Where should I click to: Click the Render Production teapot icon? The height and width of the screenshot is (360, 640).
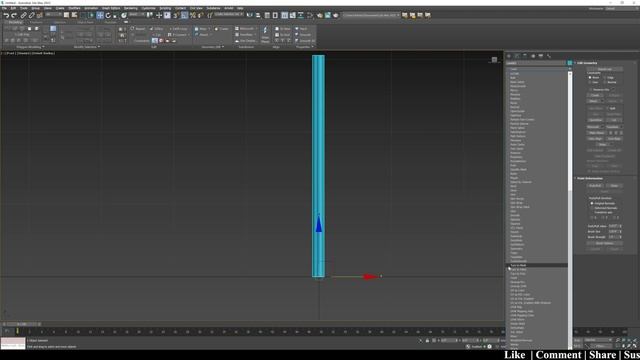click(336, 16)
